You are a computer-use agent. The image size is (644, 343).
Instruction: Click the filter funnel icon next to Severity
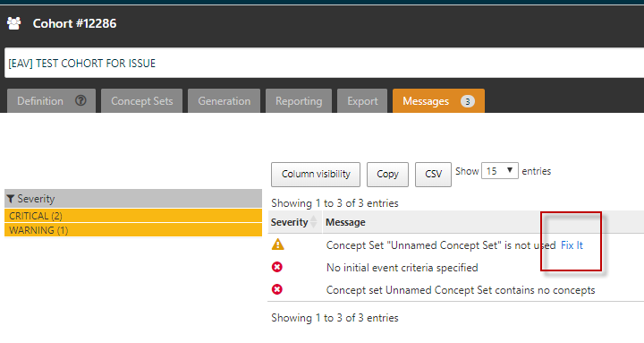point(11,199)
